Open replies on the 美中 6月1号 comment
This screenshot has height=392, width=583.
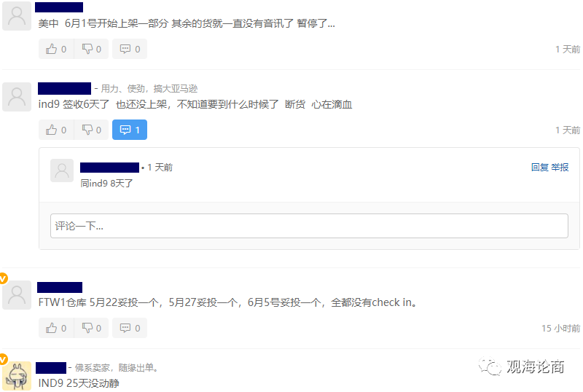(130, 49)
